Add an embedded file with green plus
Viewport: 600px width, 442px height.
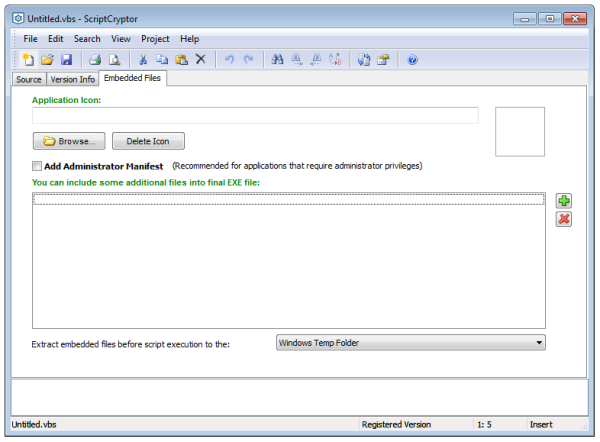click(x=564, y=201)
